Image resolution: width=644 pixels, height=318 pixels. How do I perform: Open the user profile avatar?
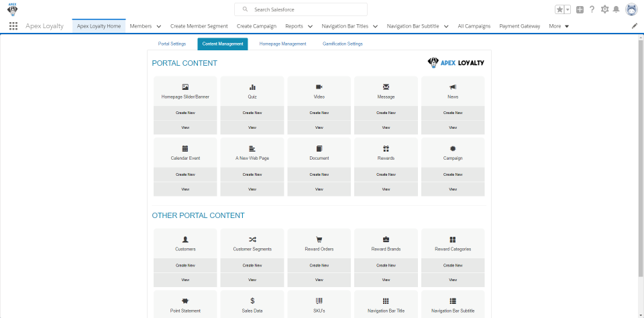click(x=631, y=9)
